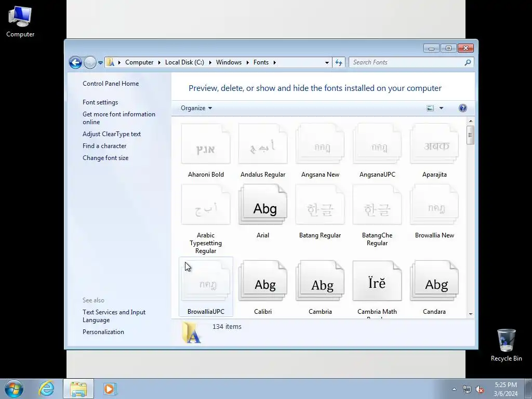Open the Organize dropdown menu
This screenshot has height=399, width=532.
click(196, 108)
